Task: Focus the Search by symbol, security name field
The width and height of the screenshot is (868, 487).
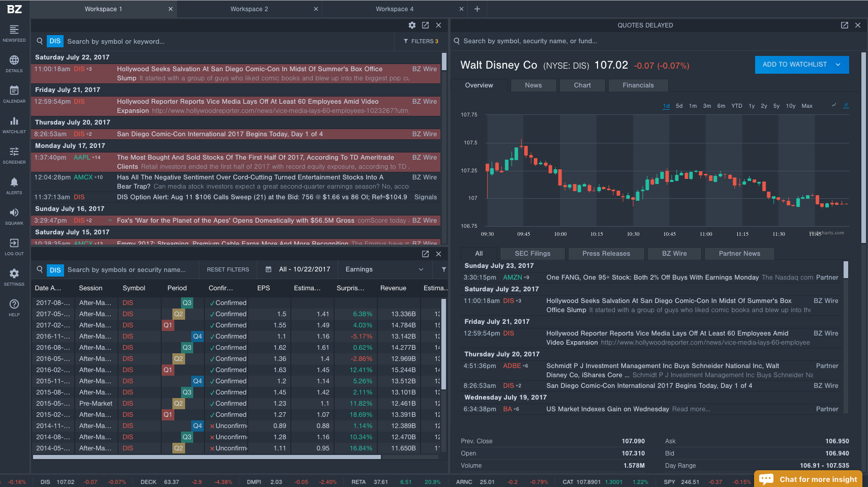Action: click(656, 41)
